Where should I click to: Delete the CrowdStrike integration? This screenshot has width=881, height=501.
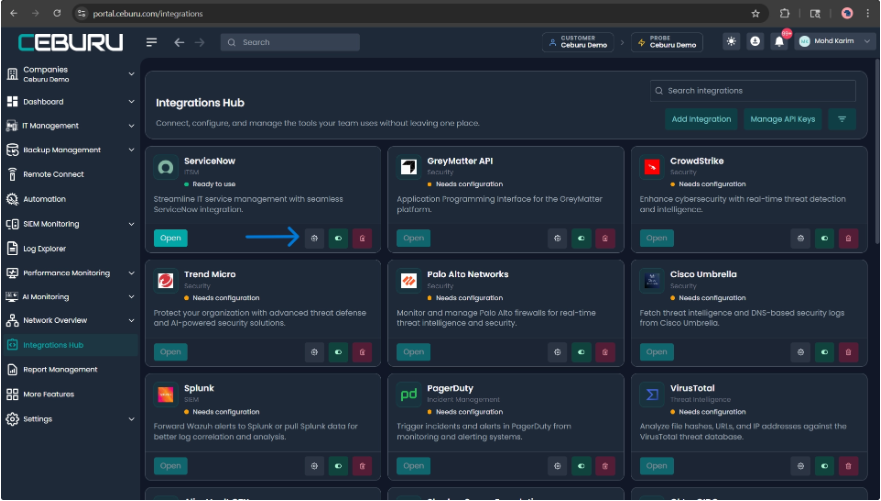[x=848, y=238]
